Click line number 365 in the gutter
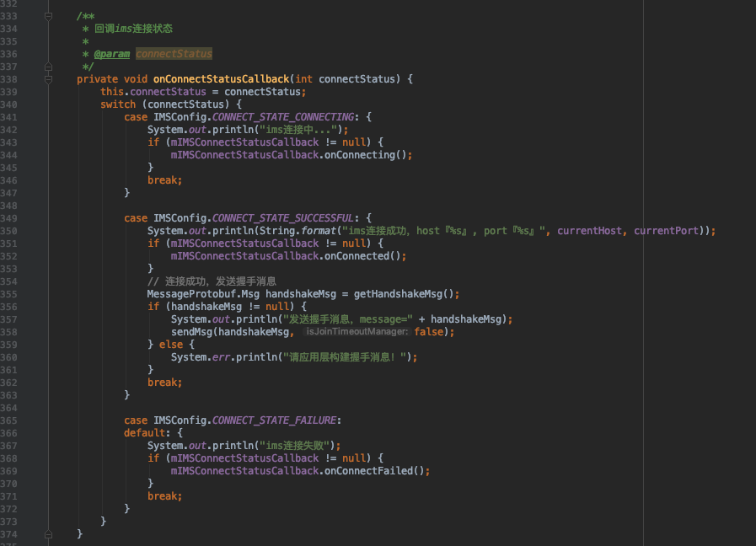Viewport: 756px width, 546px height. point(12,420)
